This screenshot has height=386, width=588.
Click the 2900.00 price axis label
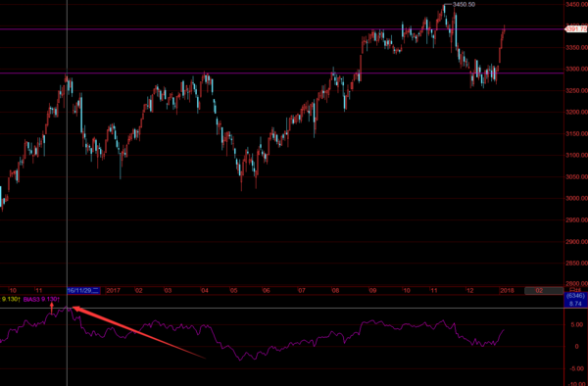(577, 242)
